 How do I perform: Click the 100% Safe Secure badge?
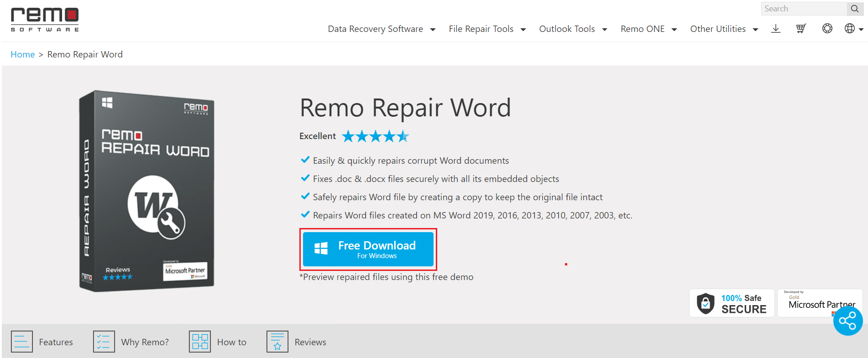pos(732,303)
